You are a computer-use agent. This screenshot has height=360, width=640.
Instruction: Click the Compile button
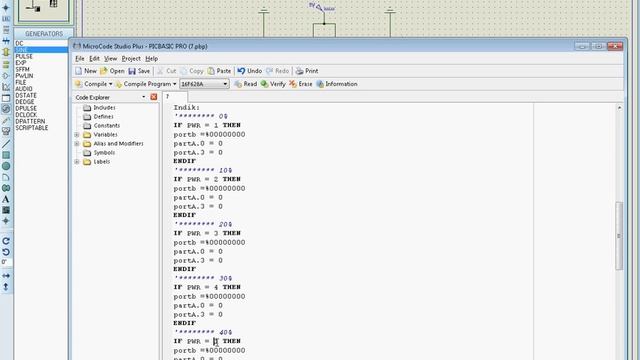91,84
